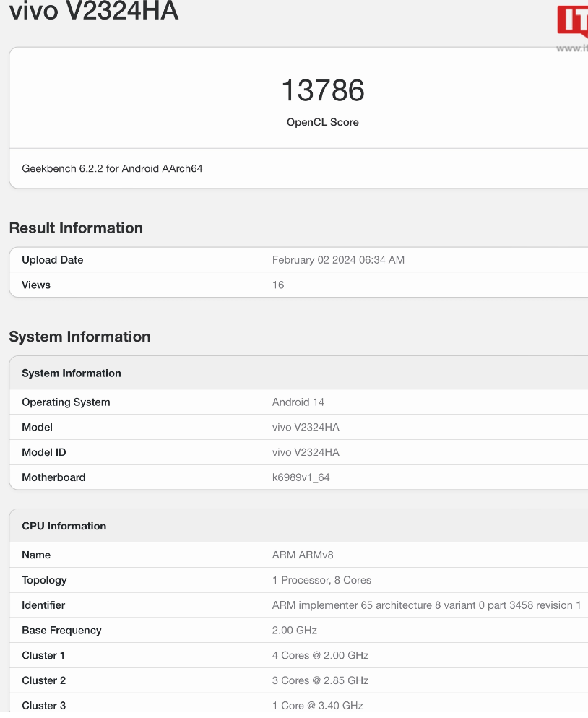Click the Model row label
This screenshot has width=588, height=718.
pos(37,427)
